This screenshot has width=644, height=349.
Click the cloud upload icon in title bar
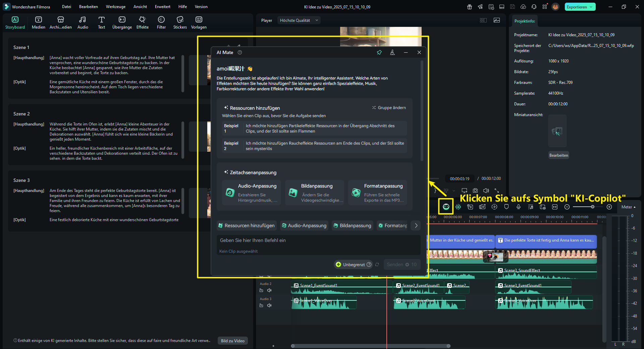pos(523,7)
